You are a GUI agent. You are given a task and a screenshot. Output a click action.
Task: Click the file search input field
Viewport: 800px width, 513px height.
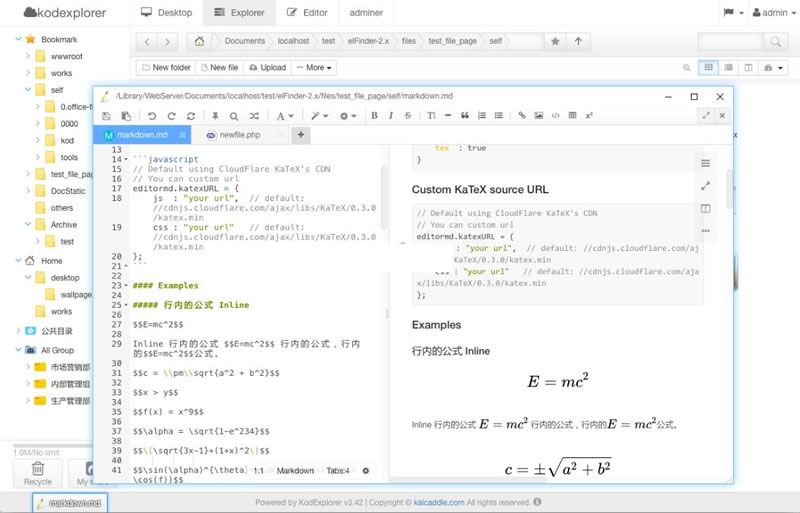click(730, 41)
